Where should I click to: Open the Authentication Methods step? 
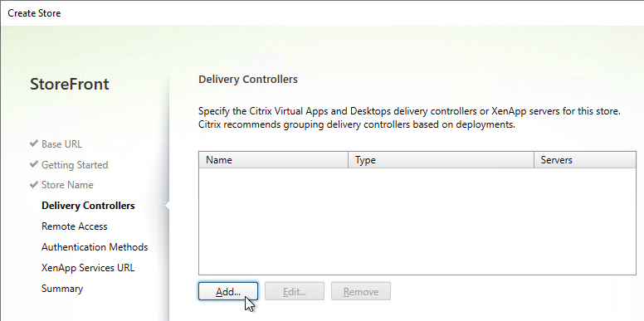(95, 246)
